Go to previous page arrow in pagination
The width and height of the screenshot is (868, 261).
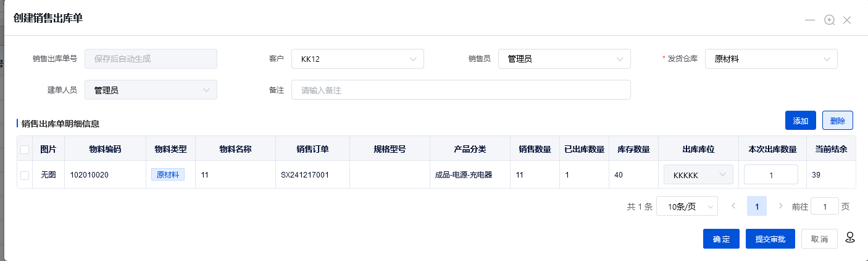coord(733,206)
